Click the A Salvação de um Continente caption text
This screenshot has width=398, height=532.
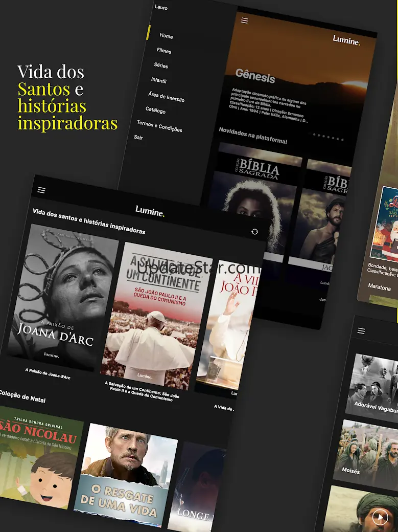coord(142,391)
